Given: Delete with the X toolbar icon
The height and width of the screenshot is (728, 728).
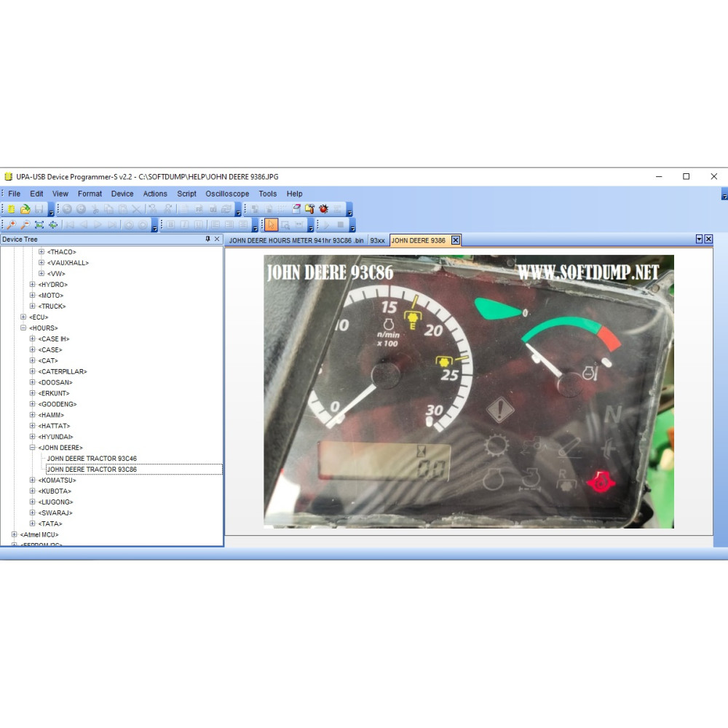Looking at the screenshot, I should coord(137,209).
